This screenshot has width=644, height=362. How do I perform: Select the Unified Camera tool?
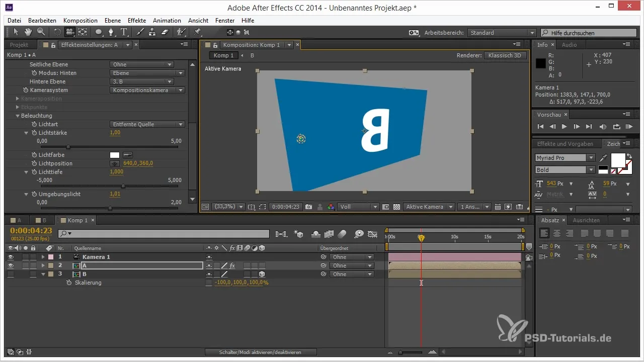(69, 32)
